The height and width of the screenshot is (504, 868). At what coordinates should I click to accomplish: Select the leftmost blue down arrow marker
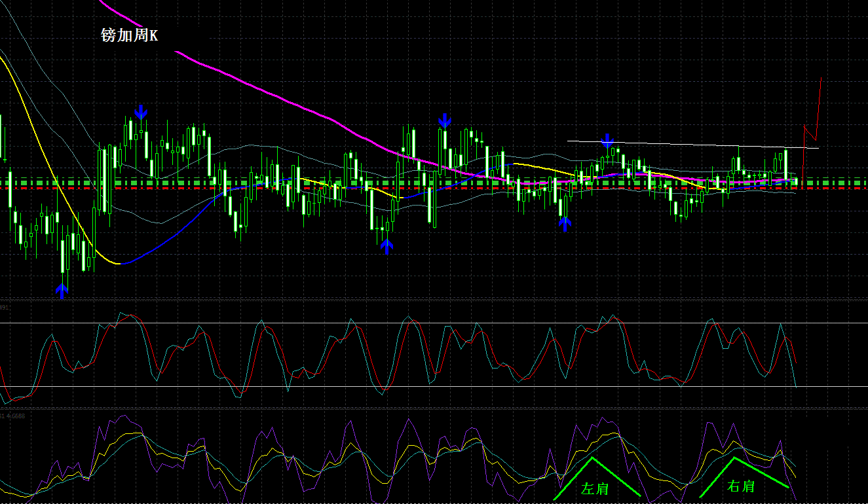(141, 113)
